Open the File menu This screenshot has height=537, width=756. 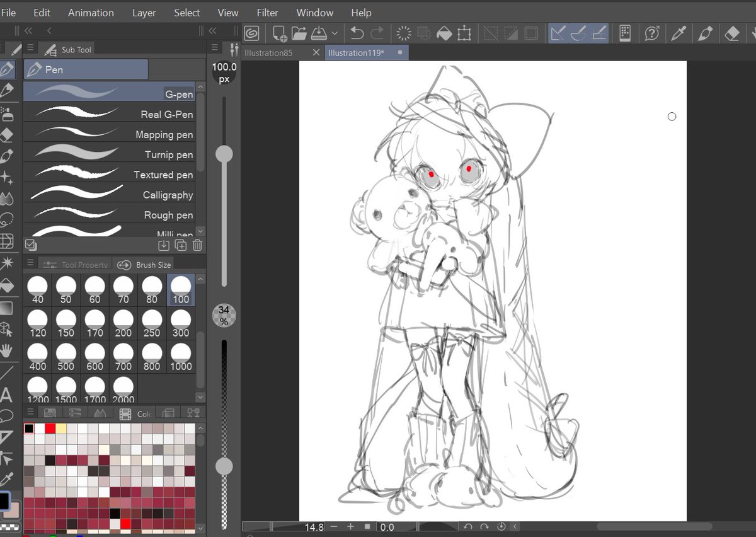(9, 13)
